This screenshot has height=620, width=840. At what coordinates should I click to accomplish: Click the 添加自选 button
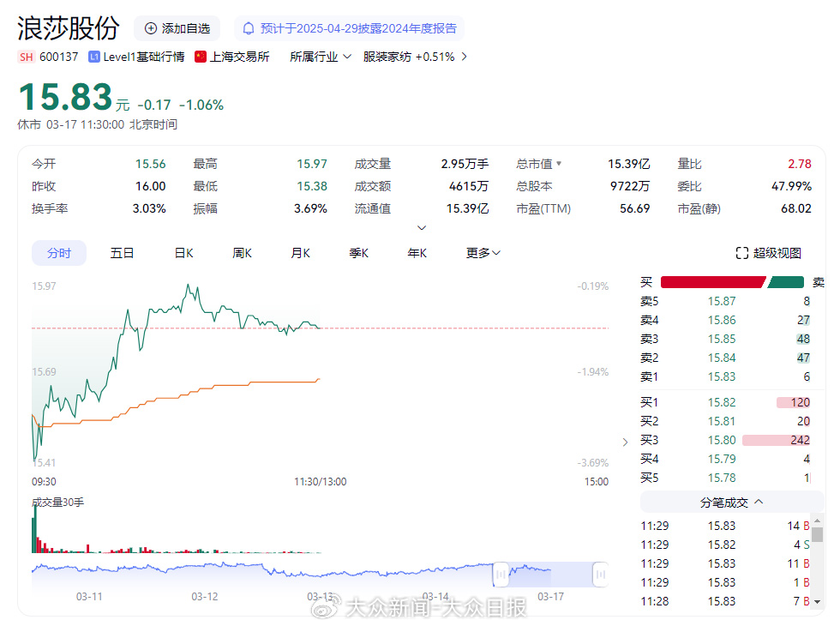(177, 28)
